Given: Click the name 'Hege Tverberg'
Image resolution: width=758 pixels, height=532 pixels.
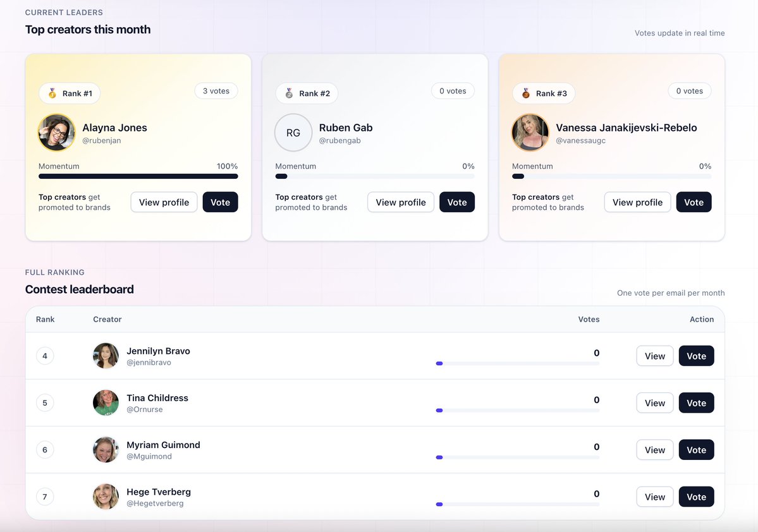Looking at the screenshot, I should point(159,492).
